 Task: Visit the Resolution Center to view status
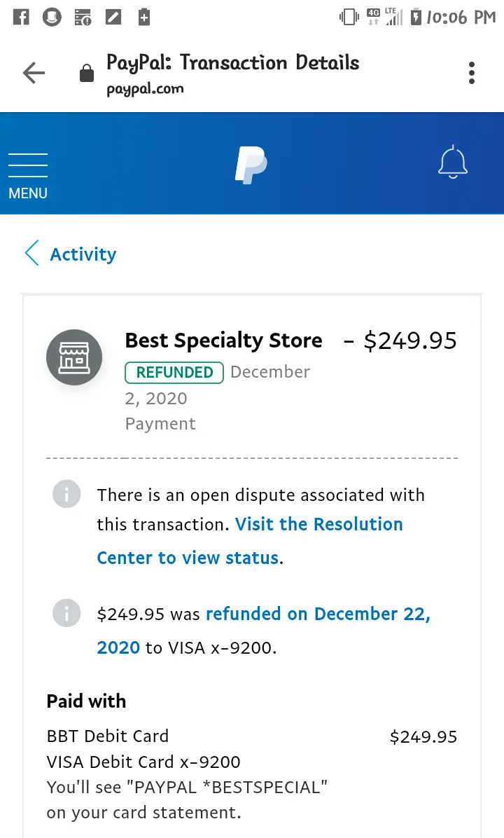point(250,541)
